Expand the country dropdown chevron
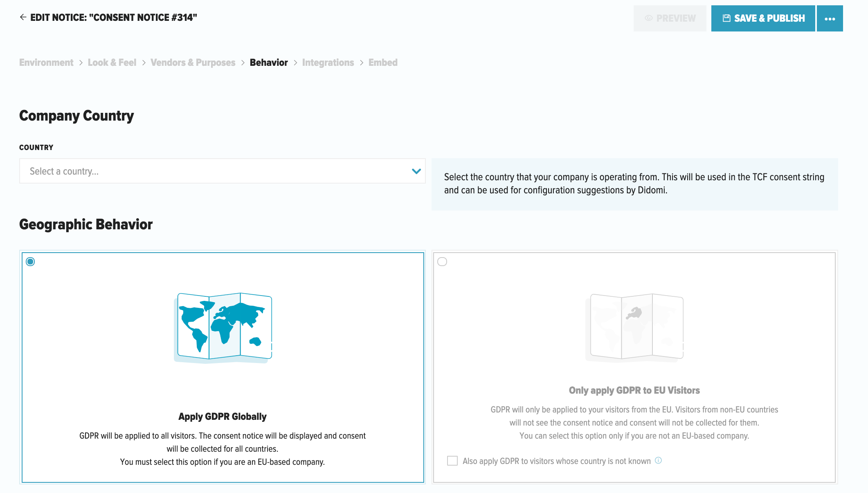Viewport: 868px width, 493px height. [416, 171]
